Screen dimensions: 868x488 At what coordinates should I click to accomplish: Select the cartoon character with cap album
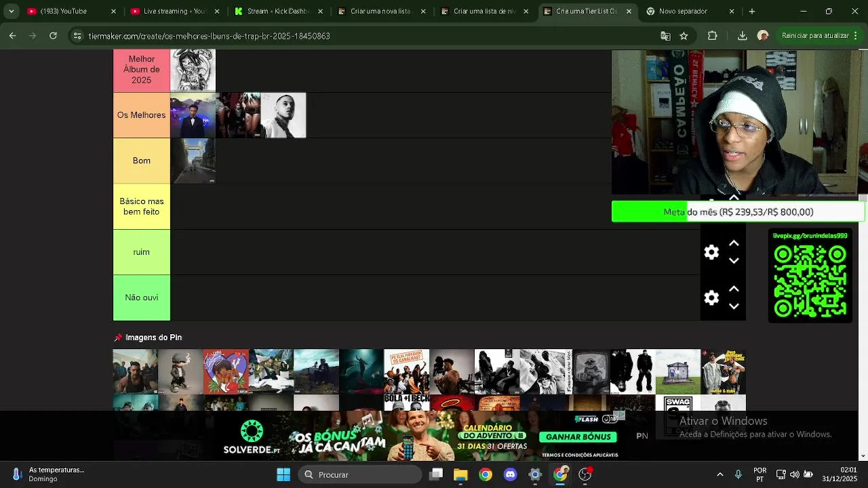tap(180, 371)
